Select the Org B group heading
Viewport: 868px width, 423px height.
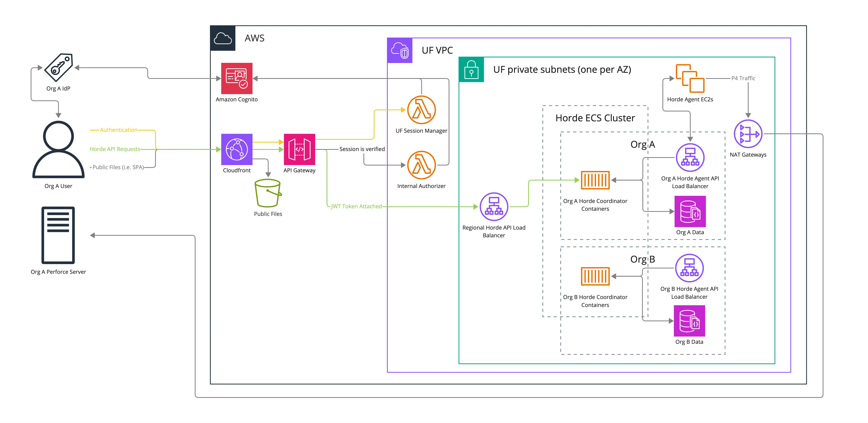[x=643, y=259]
